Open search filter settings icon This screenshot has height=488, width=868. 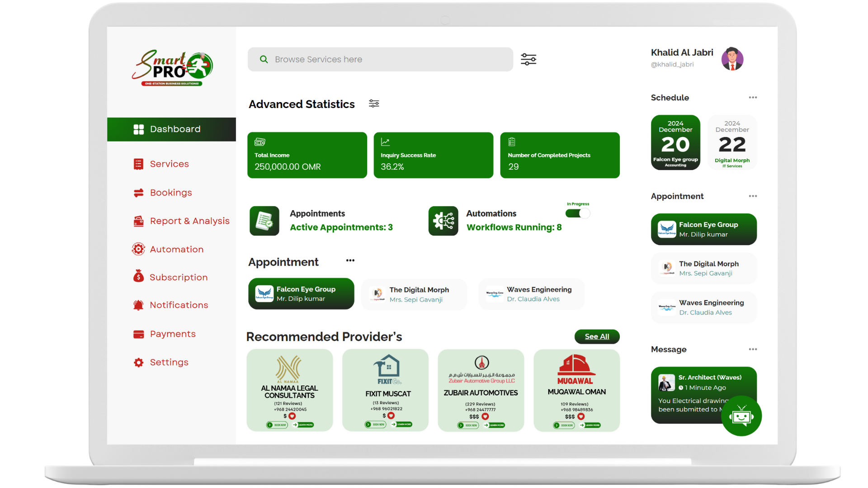click(x=528, y=59)
